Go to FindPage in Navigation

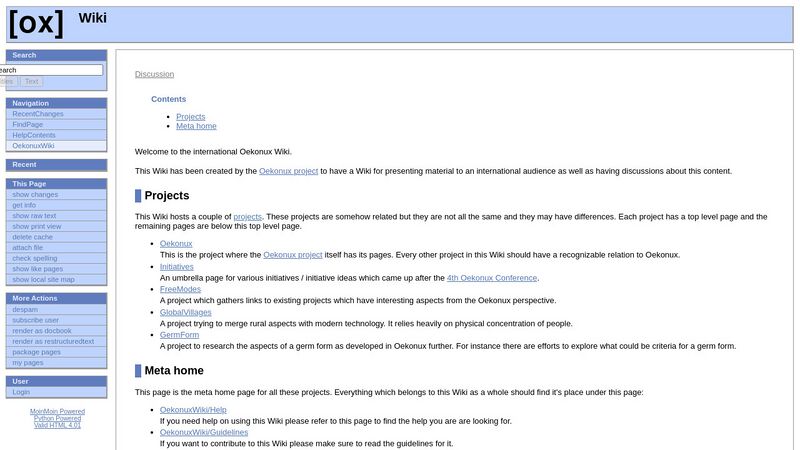pyautogui.click(x=27, y=124)
